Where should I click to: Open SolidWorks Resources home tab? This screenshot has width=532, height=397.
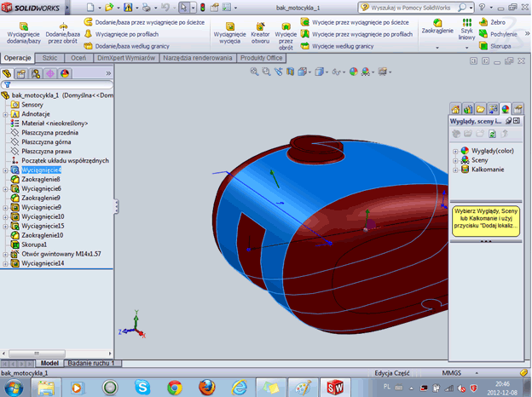click(455, 109)
